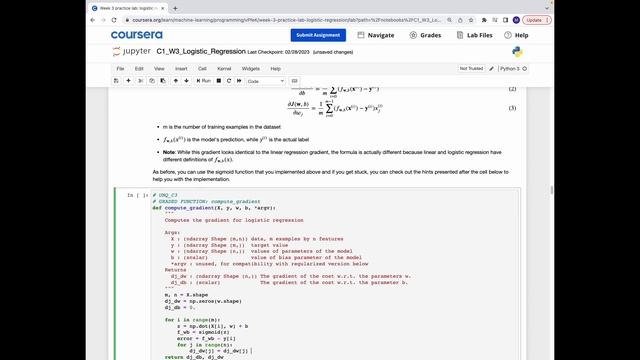Open Lab Files in Coursera header
Image resolution: width=640 pixels, height=360 pixels.
point(474,35)
